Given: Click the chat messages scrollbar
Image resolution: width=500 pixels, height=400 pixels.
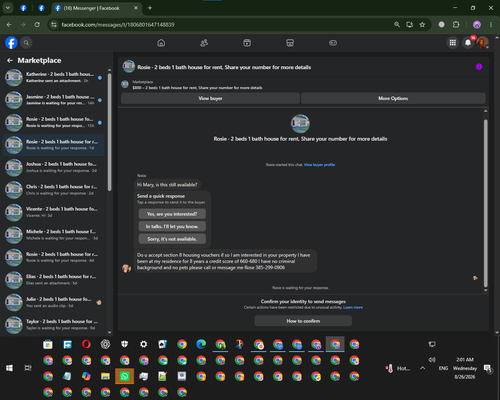Looking at the screenshot, I should [x=485, y=203].
